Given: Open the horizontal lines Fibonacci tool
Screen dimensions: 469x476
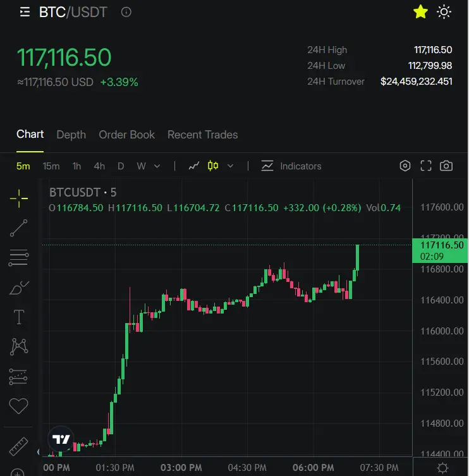Looking at the screenshot, I should coord(19,258).
